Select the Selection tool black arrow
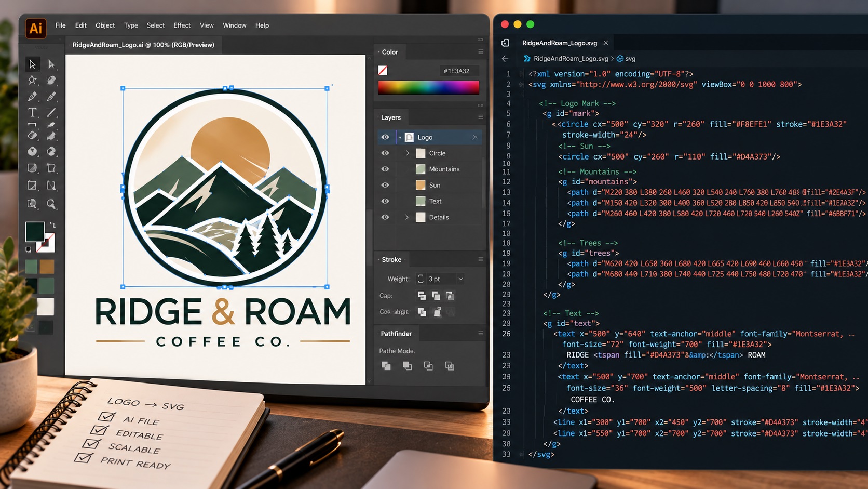Viewport: 868px width, 489px height. (32, 64)
